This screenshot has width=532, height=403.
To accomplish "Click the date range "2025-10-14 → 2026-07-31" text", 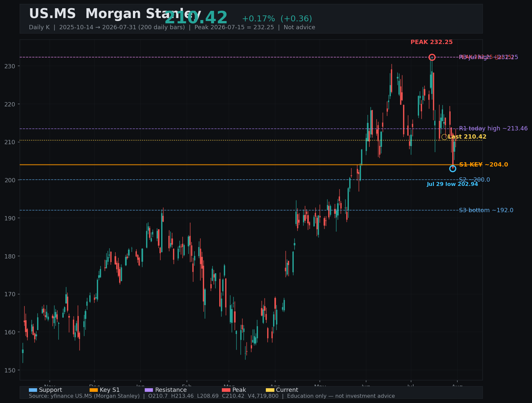I will [98, 27].
